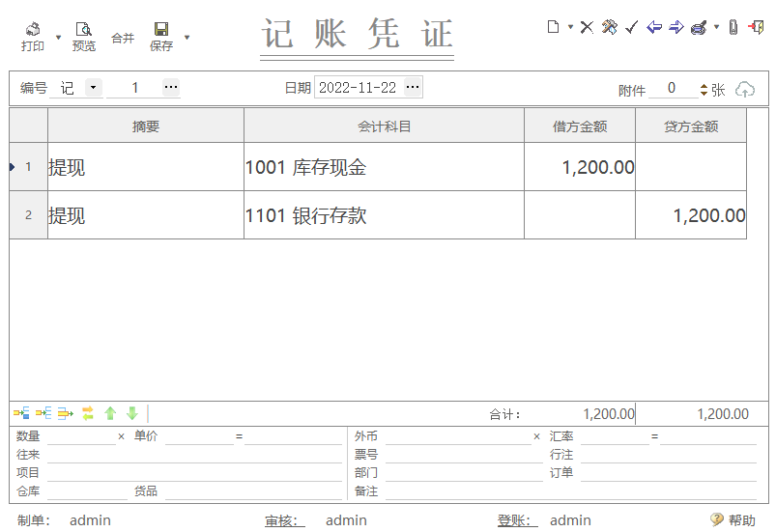The height and width of the screenshot is (532, 776).
Task: Adjust the 附件 attachment count spinner
Action: 704,89
